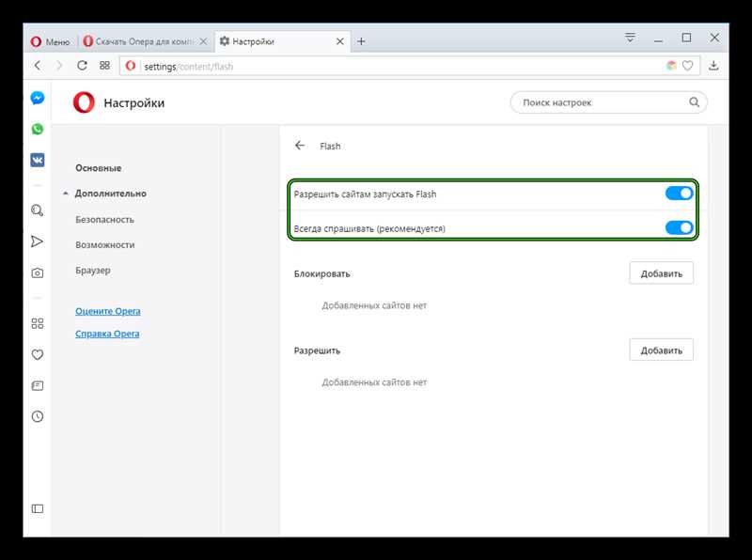Click the Разрешить section label
This screenshot has width=752, height=560.
[317, 351]
